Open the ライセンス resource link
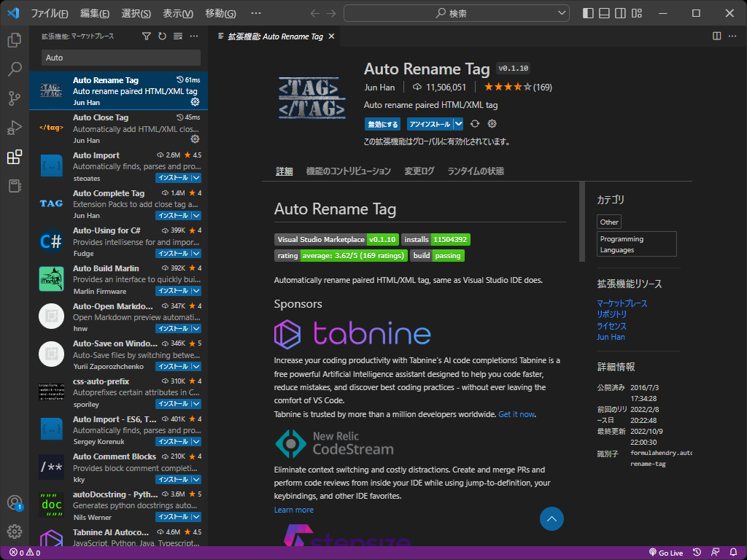Image resolution: width=747 pixels, height=560 pixels. click(611, 326)
